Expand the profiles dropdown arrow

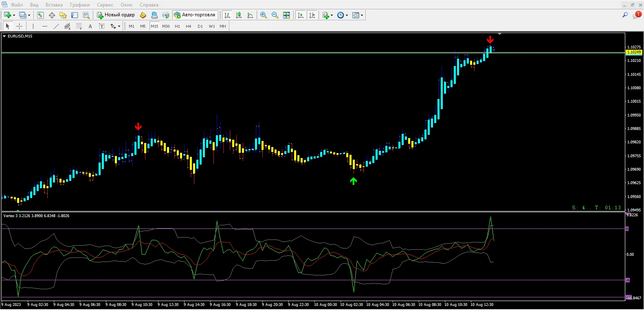click(29, 15)
